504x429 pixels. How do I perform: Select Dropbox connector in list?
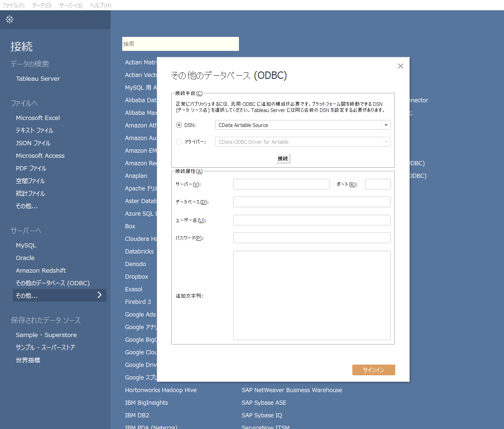click(x=137, y=276)
